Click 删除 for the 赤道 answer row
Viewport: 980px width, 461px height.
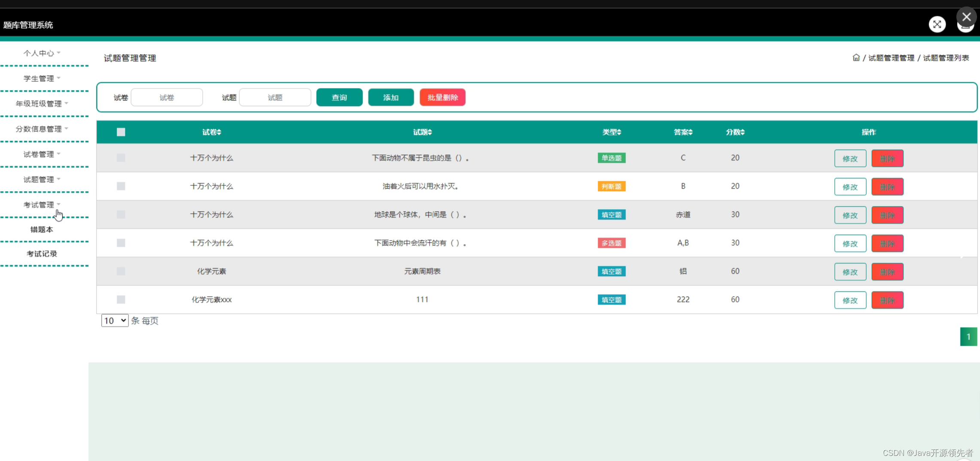887,215
